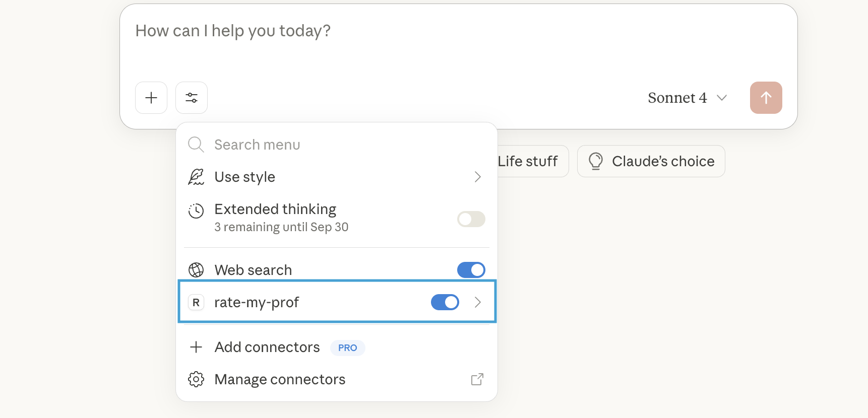Click the Web search globe icon
The height and width of the screenshot is (418, 868).
[196, 270]
